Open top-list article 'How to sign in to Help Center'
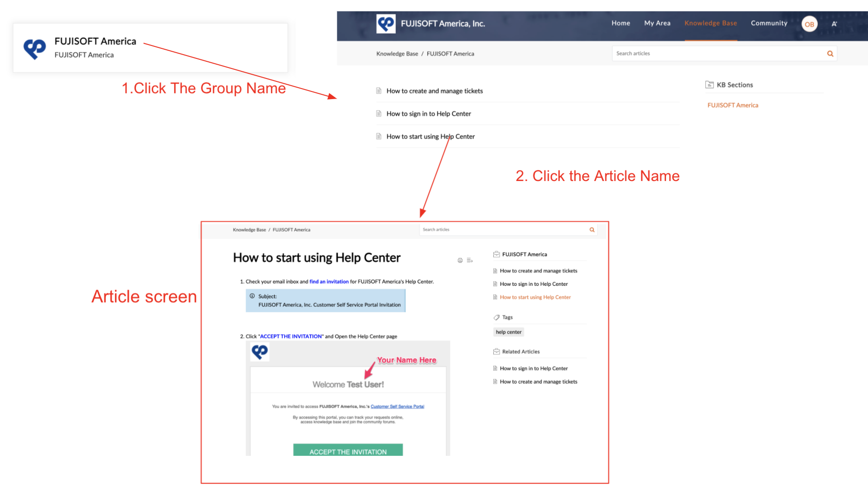The width and height of the screenshot is (868, 496). [x=429, y=113]
